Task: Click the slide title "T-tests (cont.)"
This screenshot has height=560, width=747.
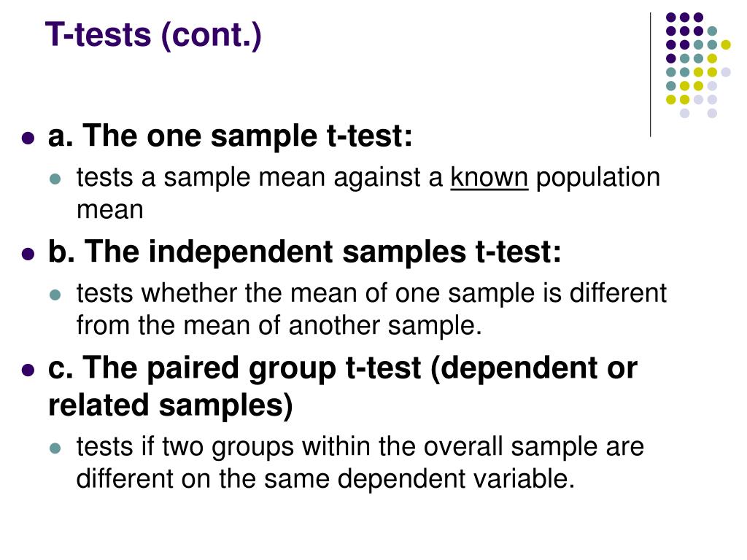Action: tap(153, 35)
